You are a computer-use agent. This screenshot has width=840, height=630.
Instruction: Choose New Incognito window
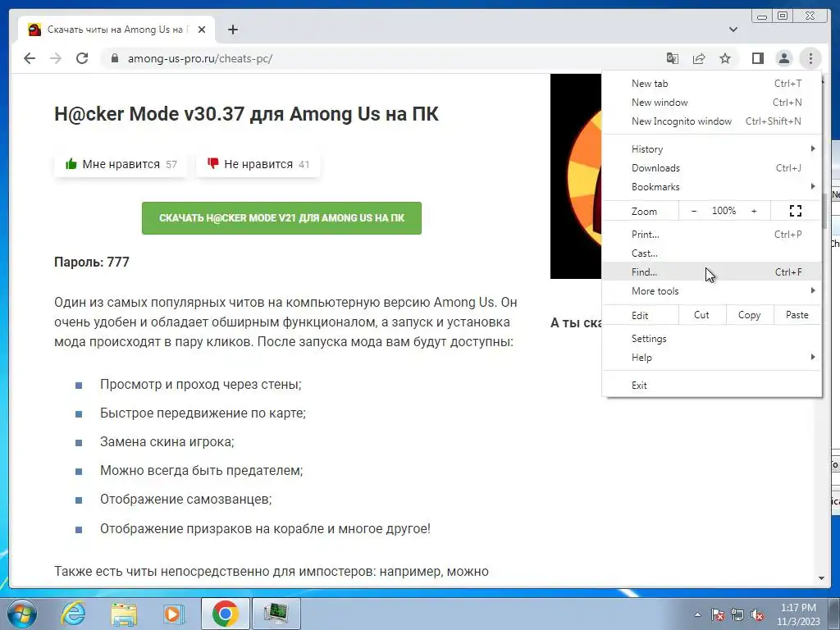[712, 121]
